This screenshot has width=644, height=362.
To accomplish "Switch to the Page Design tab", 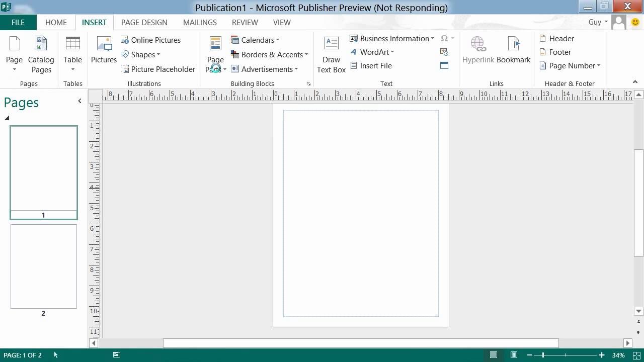I will pyautogui.click(x=144, y=22).
